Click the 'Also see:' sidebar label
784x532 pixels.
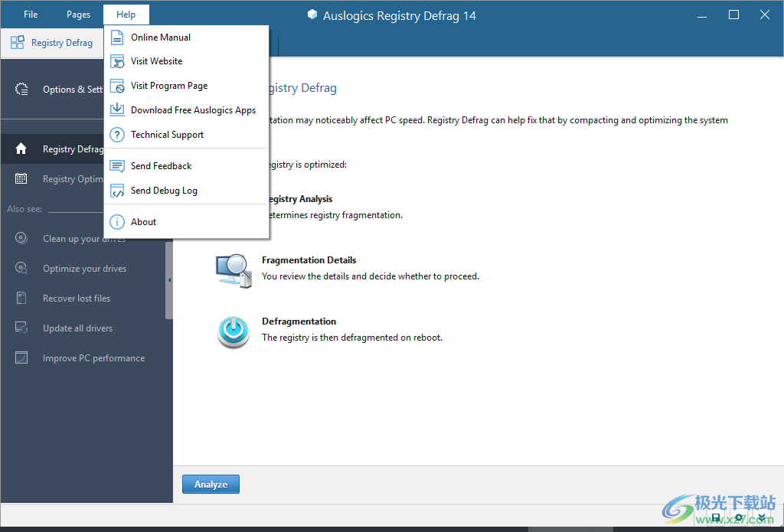point(24,209)
